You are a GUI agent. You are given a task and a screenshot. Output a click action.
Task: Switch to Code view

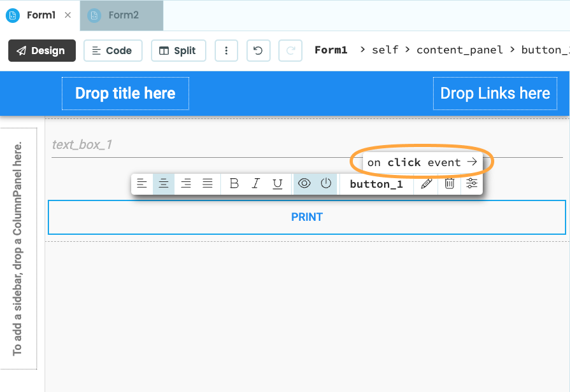pos(113,50)
